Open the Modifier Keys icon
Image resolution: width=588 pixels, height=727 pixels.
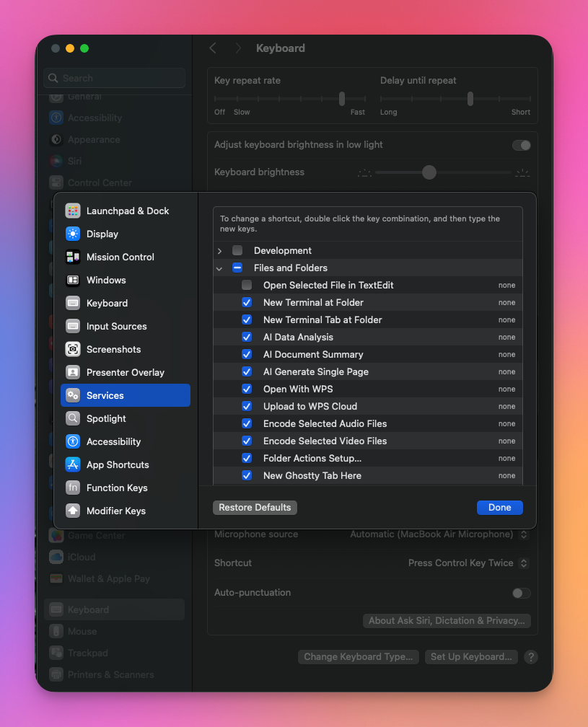[73, 511]
